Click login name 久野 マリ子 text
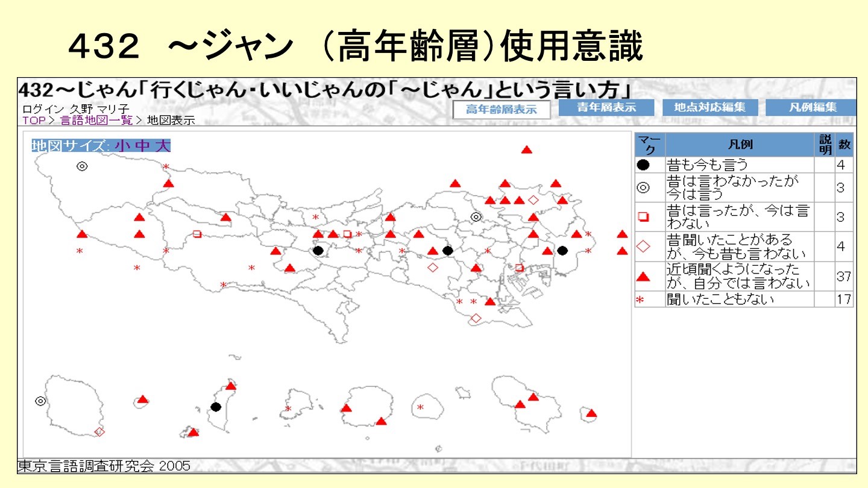 click(99, 110)
